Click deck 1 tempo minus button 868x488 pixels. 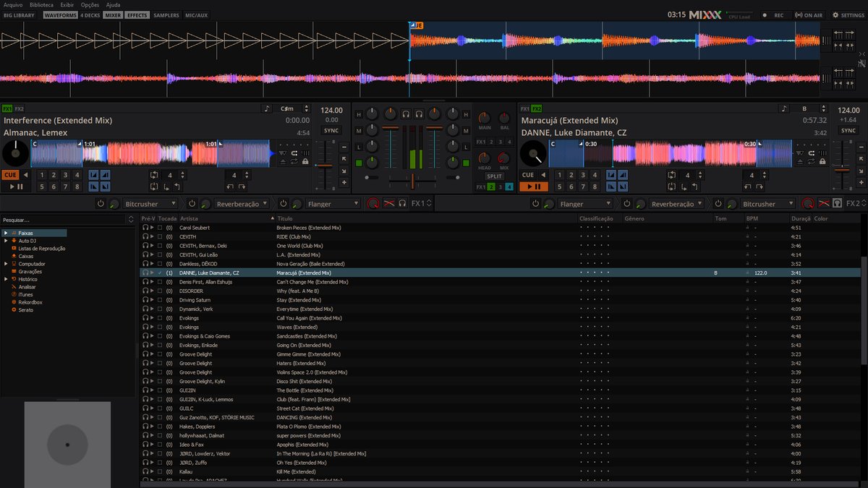click(x=344, y=147)
